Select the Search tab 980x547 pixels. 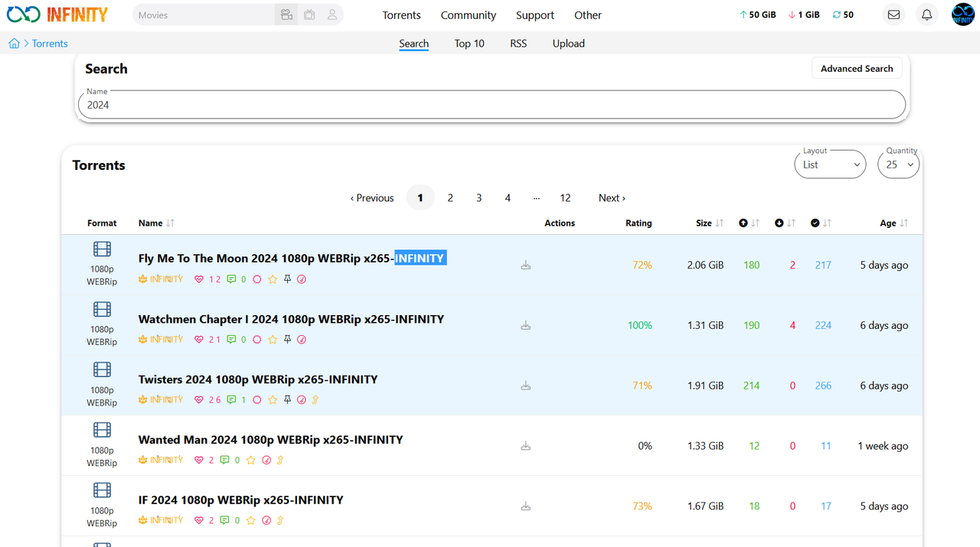pyautogui.click(x=413, y=44)
